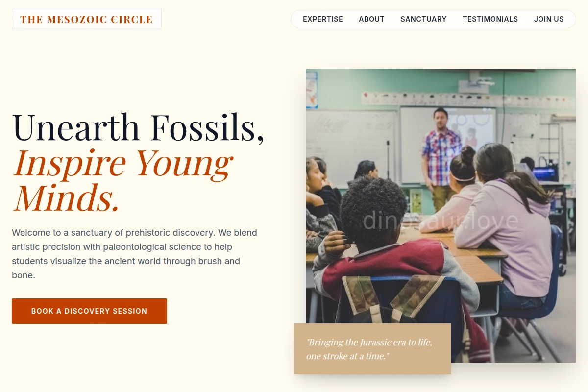This screenshot has width=588, height=392.
Task: Open the Testimonials nav link
Action: pos(490,19)
